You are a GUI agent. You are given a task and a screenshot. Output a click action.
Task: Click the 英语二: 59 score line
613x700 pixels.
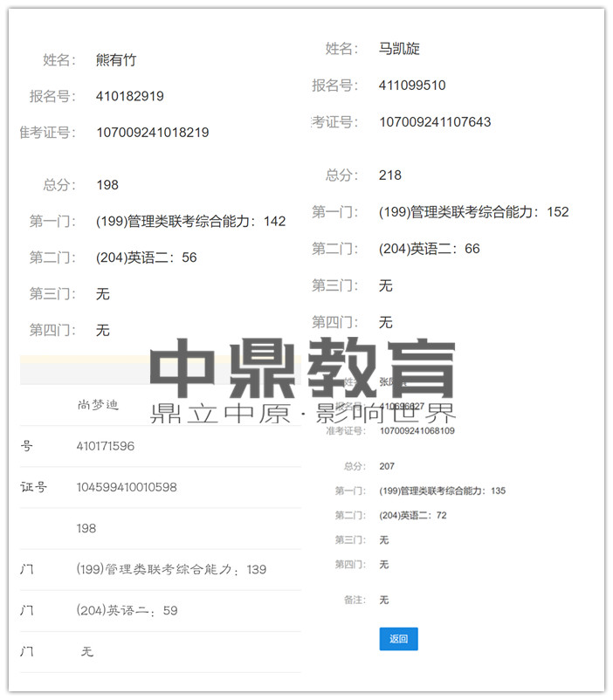click(x=127, y=610)
